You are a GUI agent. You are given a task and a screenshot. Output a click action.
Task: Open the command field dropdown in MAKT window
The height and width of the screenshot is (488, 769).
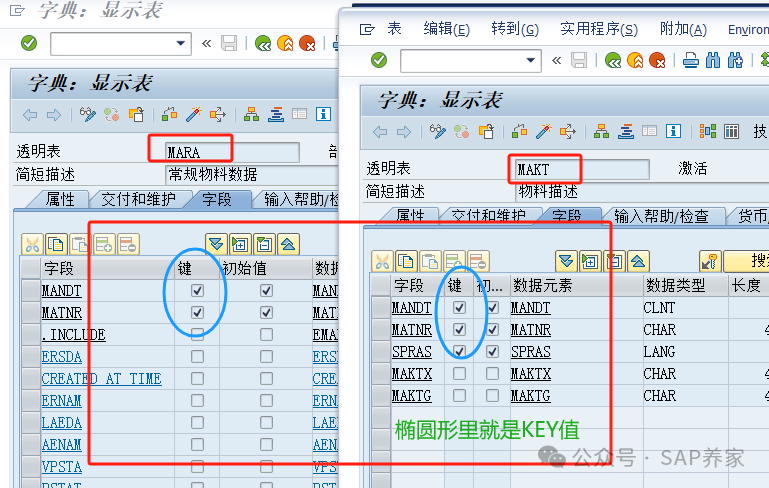(x=531, y=61)
